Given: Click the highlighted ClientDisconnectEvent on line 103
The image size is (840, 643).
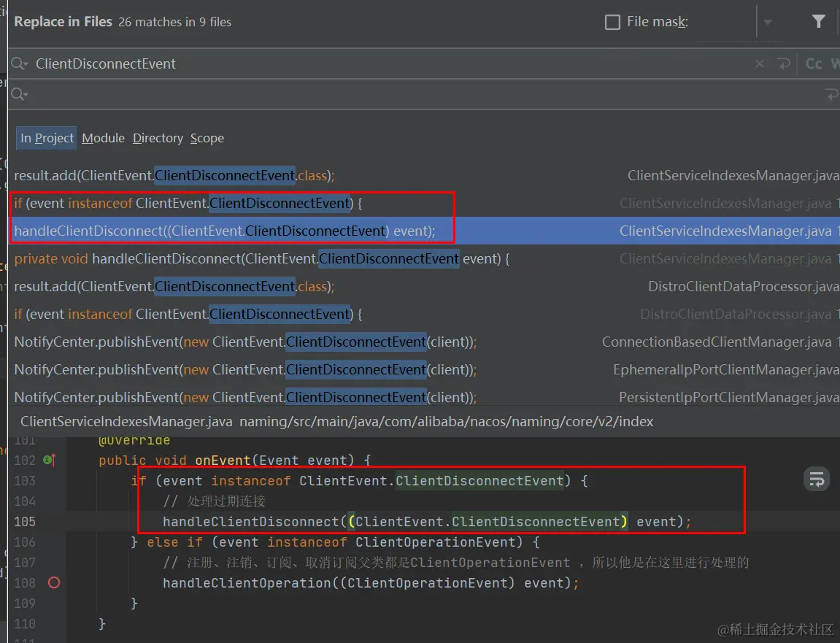Looking at the screenshot, I should (479, 481).
